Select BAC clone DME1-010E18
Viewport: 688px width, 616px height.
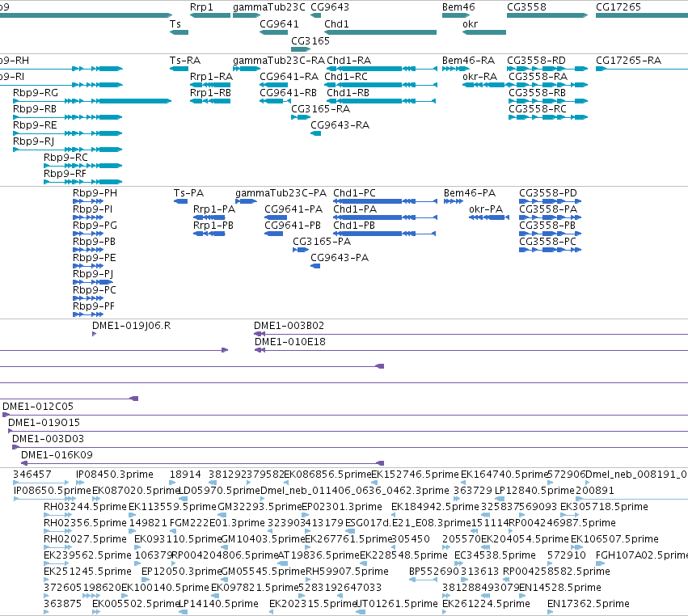click(x=471, y=350)
